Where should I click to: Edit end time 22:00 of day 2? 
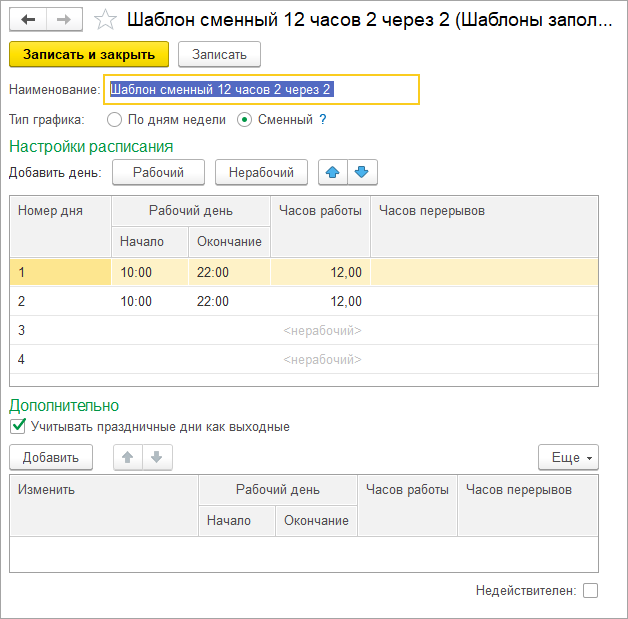(229, 301)
